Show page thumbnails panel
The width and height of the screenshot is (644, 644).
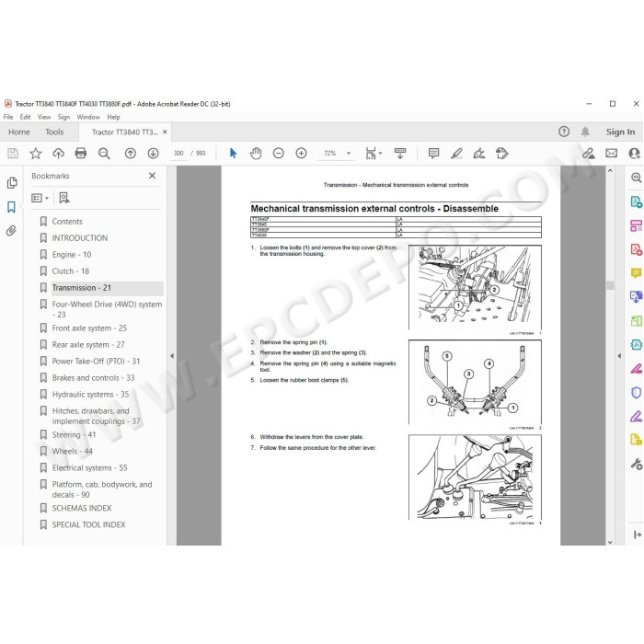[x=12, y=183]
